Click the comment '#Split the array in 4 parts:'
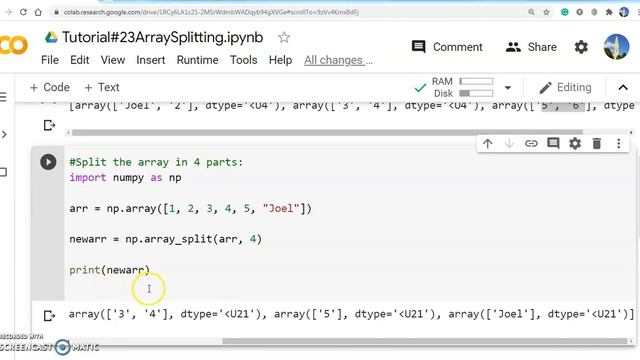 click(156, 162)
